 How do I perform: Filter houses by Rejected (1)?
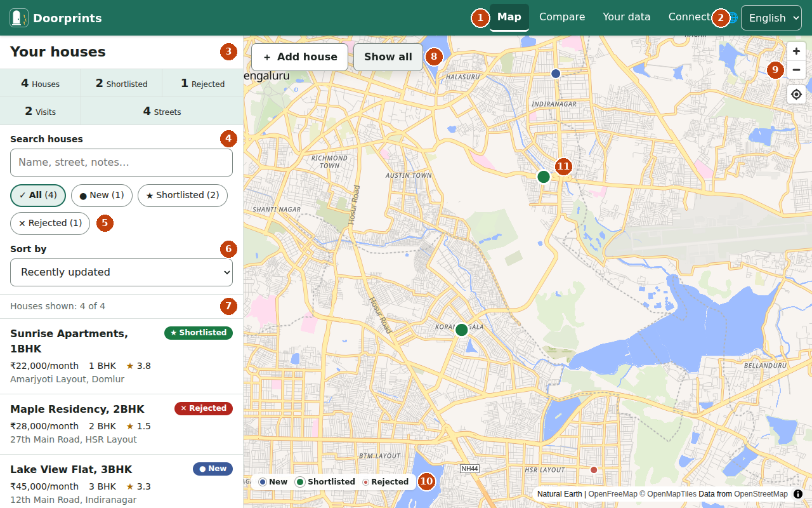pos(50,224)
